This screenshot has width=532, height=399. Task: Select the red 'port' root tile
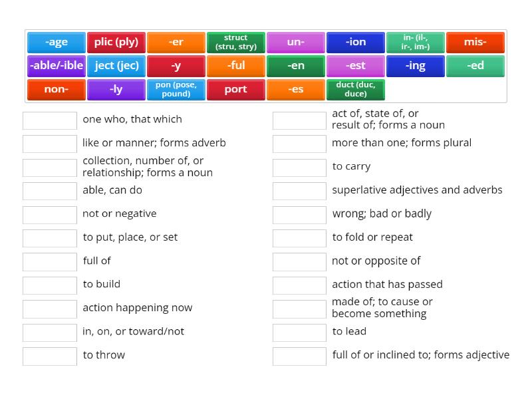236,89
